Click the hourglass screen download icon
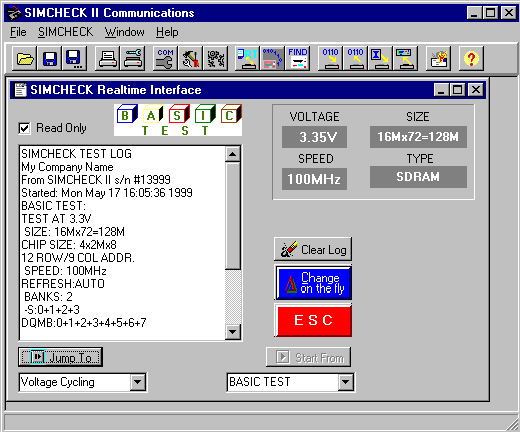 380,59
